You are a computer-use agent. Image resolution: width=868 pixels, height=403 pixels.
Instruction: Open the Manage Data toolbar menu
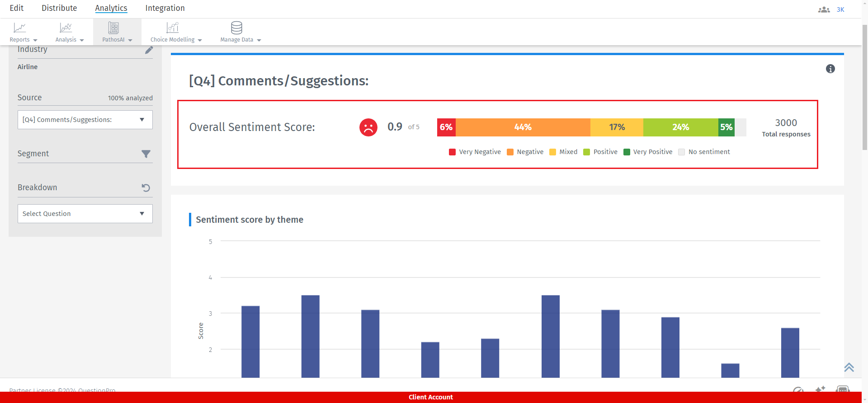click(x=241, y=33)
